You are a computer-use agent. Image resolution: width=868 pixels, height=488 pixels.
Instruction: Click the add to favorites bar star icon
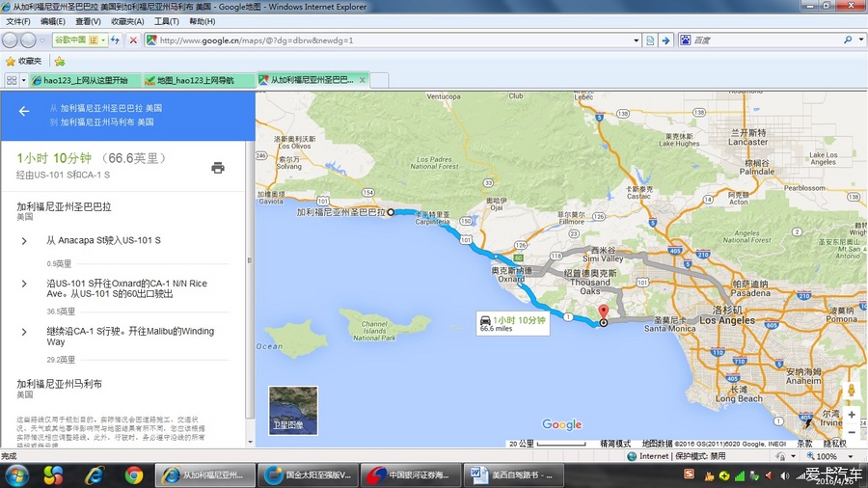click(59, 61)
